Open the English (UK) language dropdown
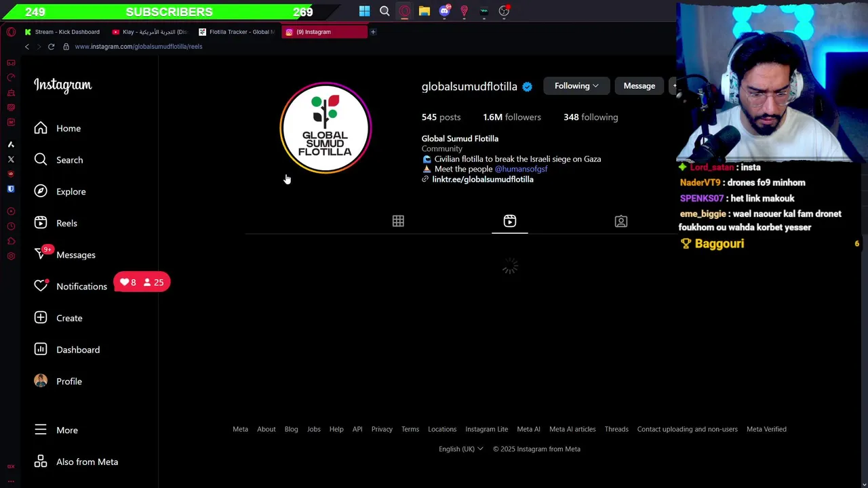The image size is (868, 488). [461, 449]
